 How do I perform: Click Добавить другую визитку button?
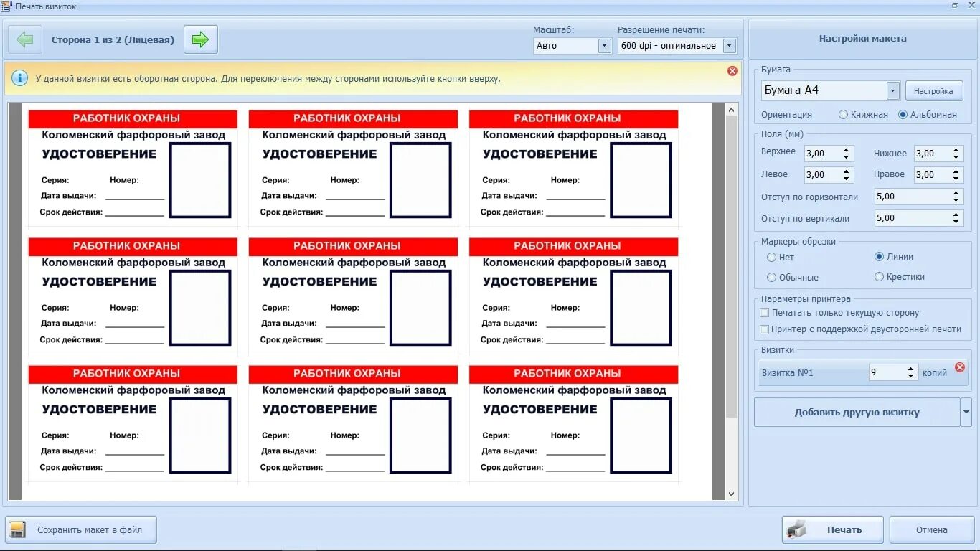click(857, 413)
